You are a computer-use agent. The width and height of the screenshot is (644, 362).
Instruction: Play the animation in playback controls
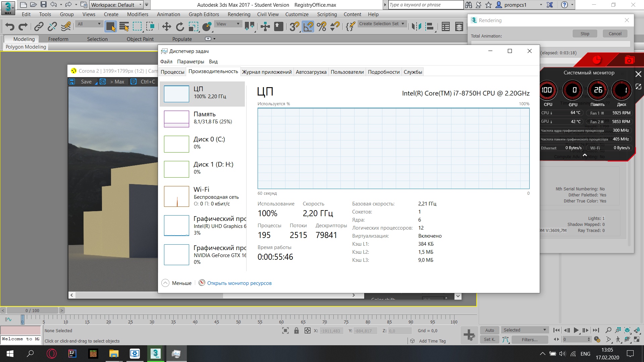pos(576,330)
